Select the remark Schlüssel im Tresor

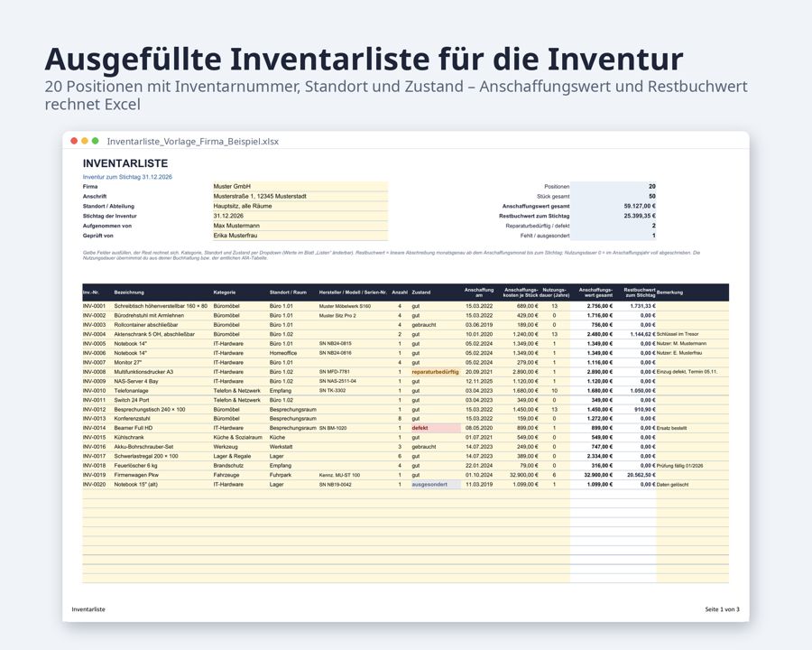[x=678, y=334]
